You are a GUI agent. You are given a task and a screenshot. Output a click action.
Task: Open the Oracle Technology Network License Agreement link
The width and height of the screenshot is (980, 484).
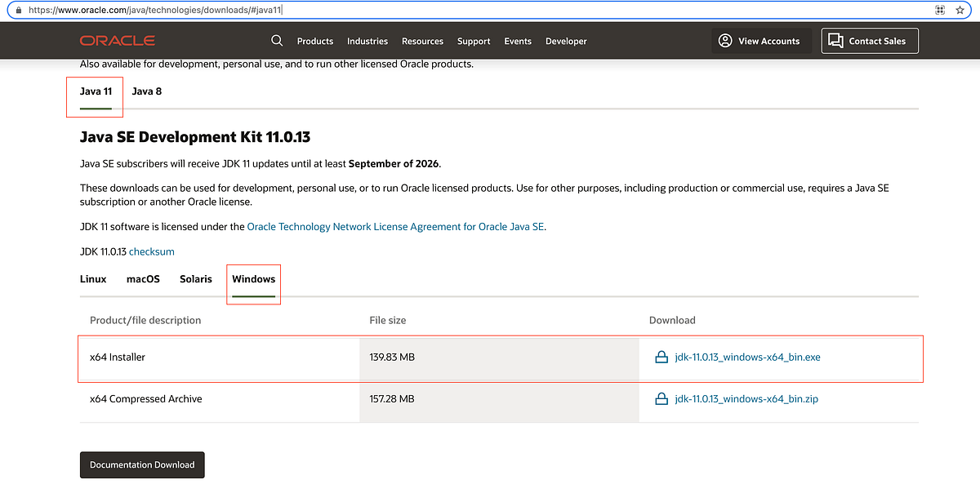coord(395,226)
